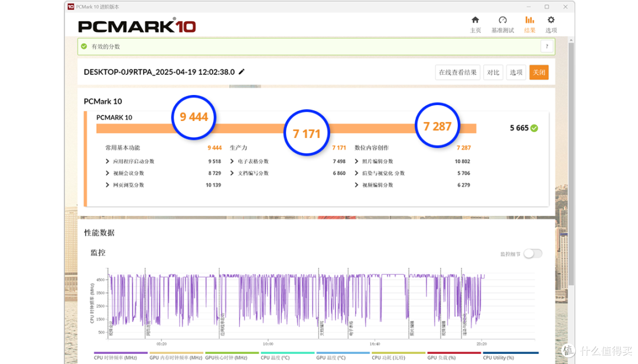
Task: Expand 网页浏览分数 row
Action: pyautogui.click(x=108, y=185)
